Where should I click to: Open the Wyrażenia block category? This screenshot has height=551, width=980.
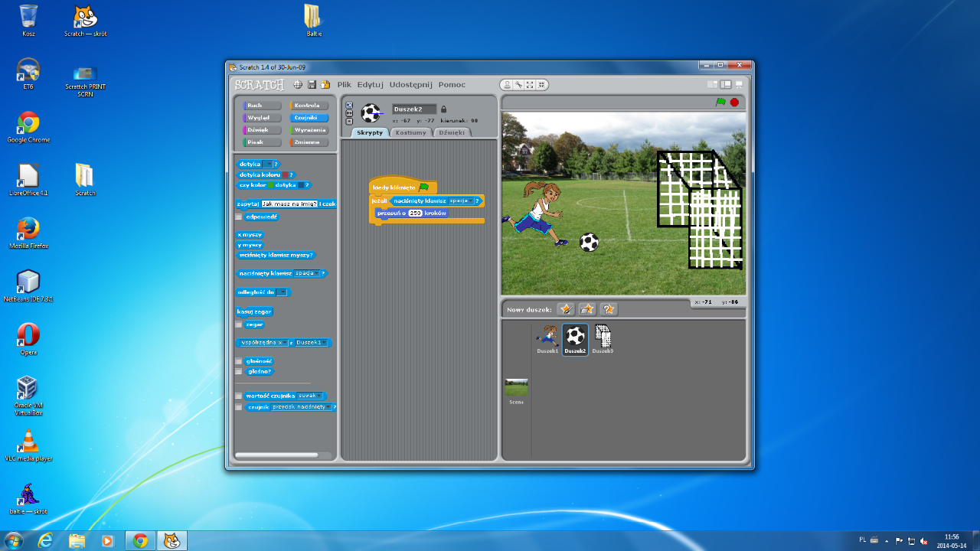[309, 130]
